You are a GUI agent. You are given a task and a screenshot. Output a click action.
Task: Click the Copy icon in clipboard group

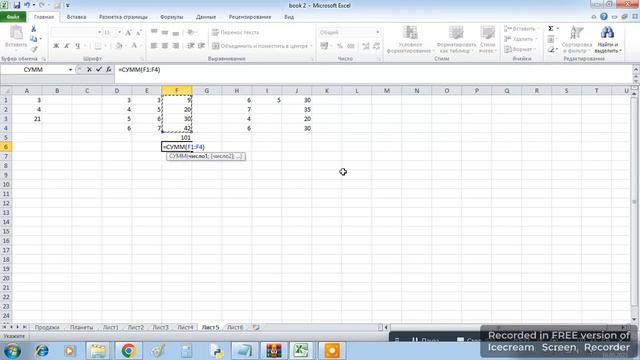33,39
